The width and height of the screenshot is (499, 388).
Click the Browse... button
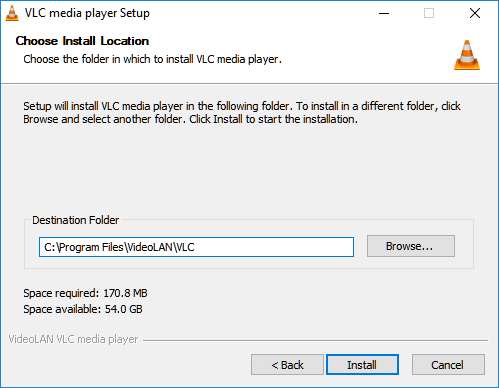(x=411, y=246)
